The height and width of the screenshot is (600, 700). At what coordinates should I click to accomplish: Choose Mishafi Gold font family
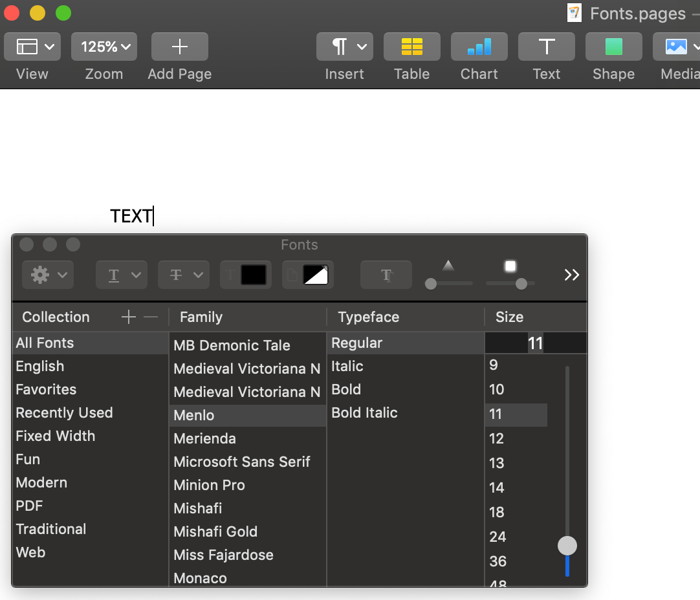point(248,531)
